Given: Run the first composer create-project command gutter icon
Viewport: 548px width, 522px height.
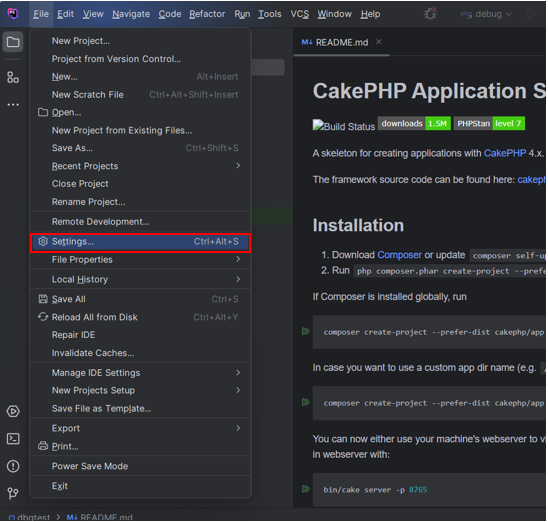Looking at the screenshot, I should pyautogui.click(x=306, y=331).
